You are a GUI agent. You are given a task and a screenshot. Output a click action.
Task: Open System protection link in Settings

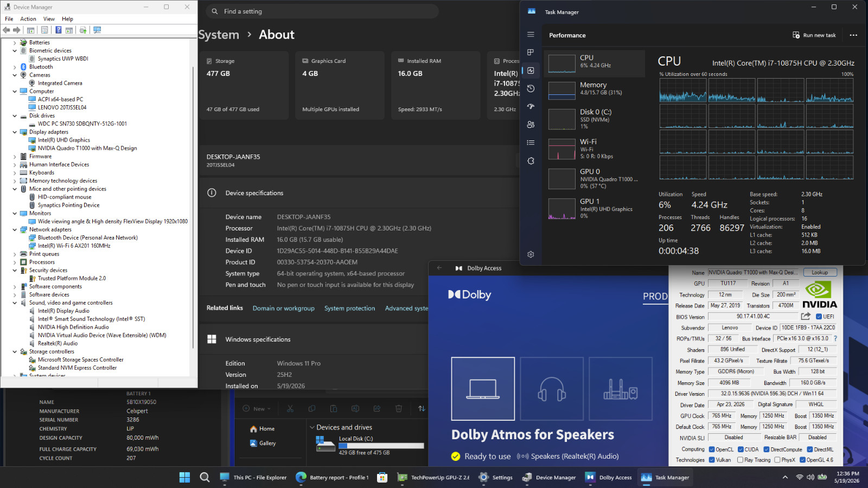coord(350,308)
